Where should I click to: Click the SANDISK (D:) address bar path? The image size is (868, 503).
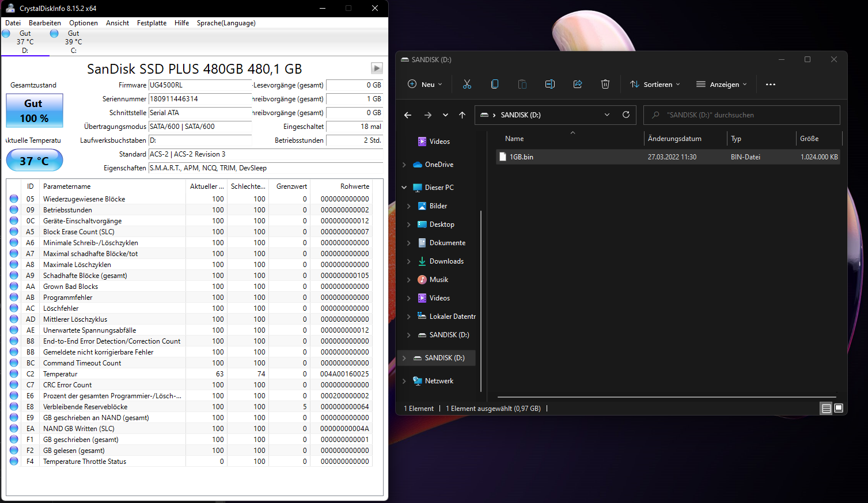pyautogui.click(x=521, y=115)
